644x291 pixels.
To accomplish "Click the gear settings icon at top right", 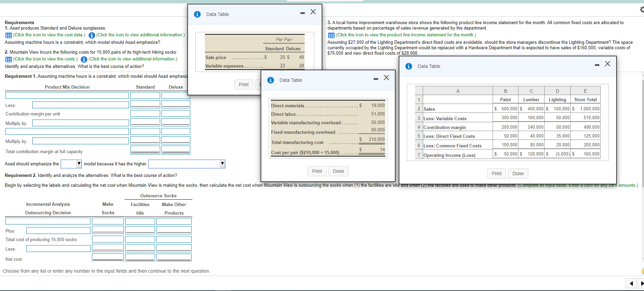I will pyautogui.click(x=642, y=10).
